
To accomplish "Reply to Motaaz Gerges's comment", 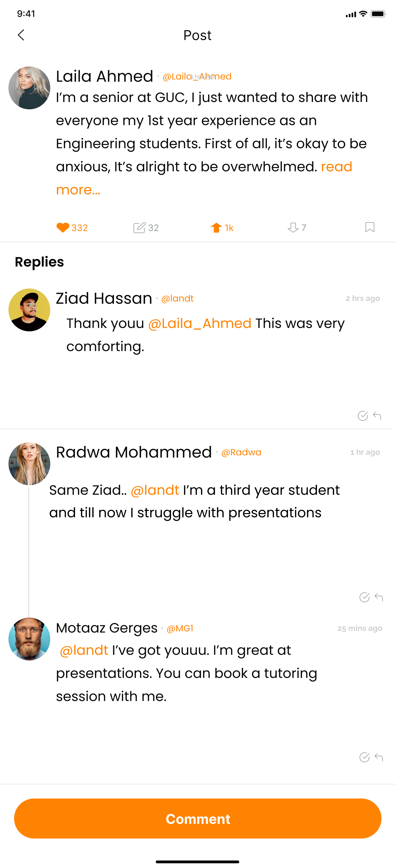I will (x=379, y=758).
